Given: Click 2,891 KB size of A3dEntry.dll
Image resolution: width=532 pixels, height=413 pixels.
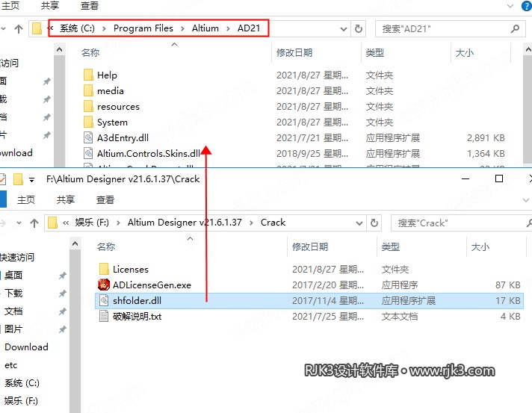Looking at the screenshot, I should coord(486,137).
